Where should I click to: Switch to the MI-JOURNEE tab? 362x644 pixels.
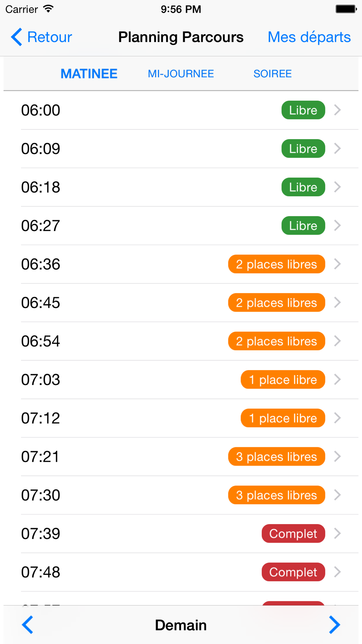[181, 74]
